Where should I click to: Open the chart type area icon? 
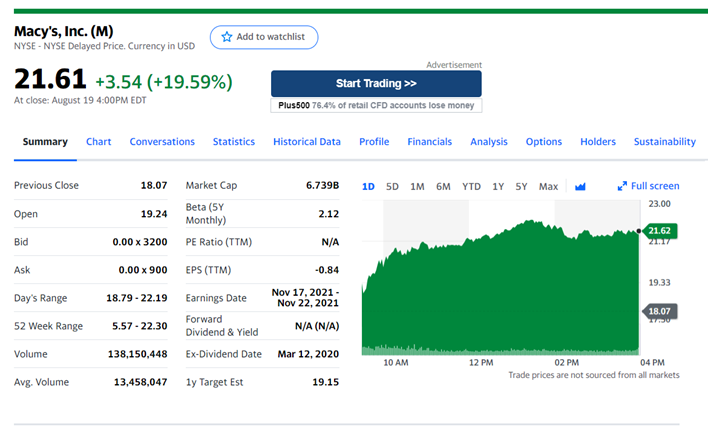point(580,187)
